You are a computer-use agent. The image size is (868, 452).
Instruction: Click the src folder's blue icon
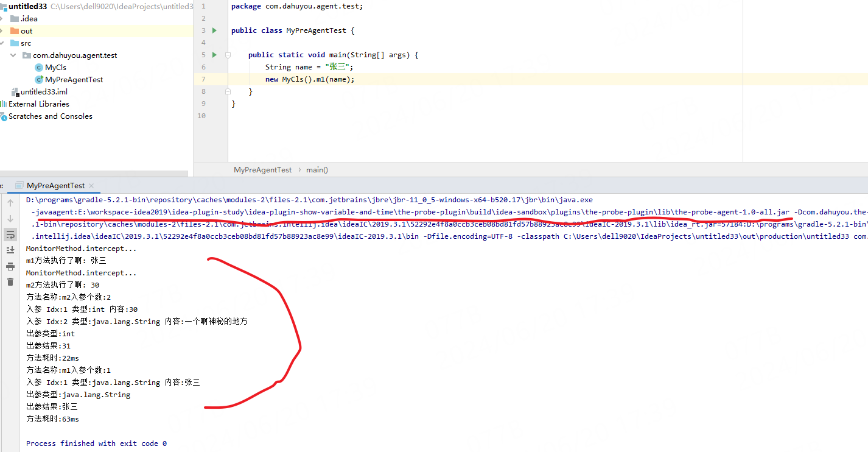pos(15,43)
